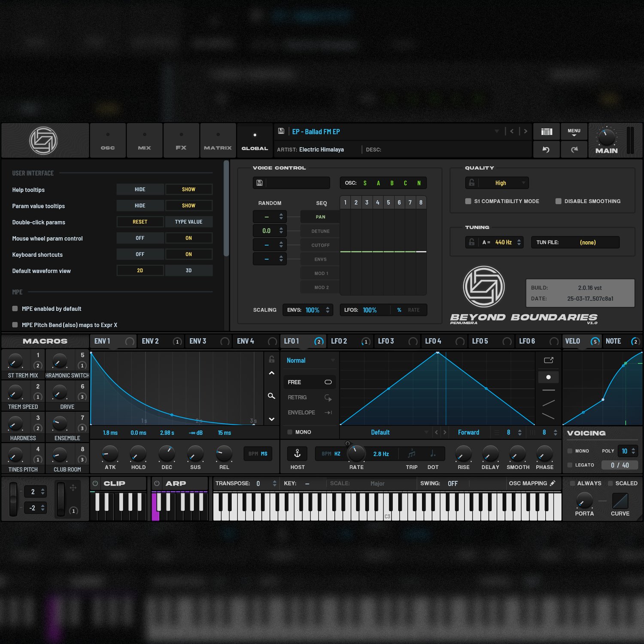Image resolution: width=644 pixels, height=644 pixels.
Task: Click the envelope ATK knob
Action: [110, 453]
